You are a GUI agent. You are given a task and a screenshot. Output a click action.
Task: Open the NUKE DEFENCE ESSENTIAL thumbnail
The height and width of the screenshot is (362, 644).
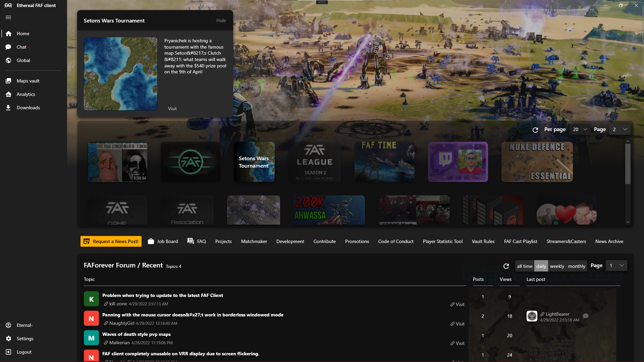[x=537, y=162]
